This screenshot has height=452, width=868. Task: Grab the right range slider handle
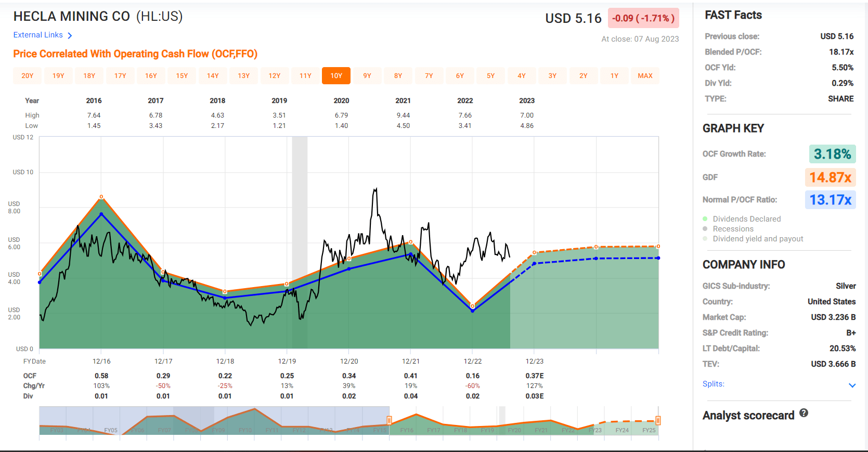coord(658,420)
